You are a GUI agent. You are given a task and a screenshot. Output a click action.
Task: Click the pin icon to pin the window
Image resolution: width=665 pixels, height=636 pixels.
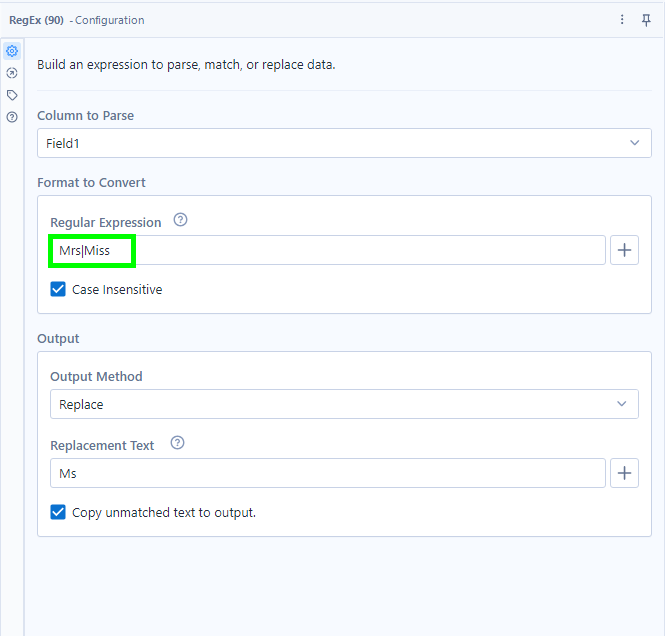[x=646, y=20]
